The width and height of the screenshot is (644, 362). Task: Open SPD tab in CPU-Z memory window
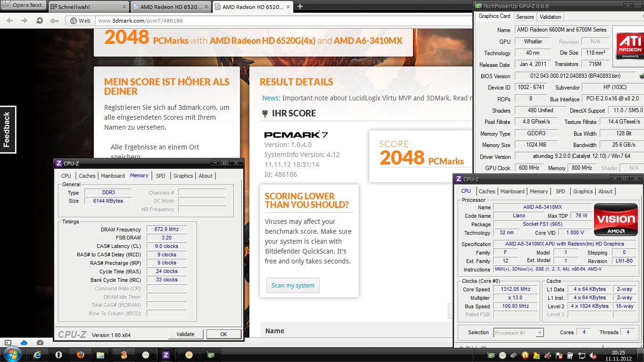tap(161, 176)
